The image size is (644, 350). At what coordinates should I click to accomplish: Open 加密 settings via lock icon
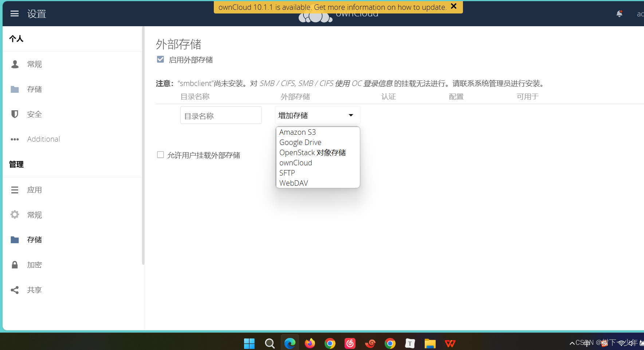pos(15,265)
